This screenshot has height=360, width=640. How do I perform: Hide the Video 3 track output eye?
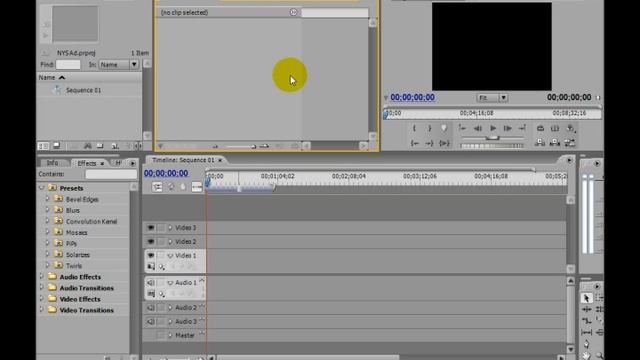(x=151, y=228)
